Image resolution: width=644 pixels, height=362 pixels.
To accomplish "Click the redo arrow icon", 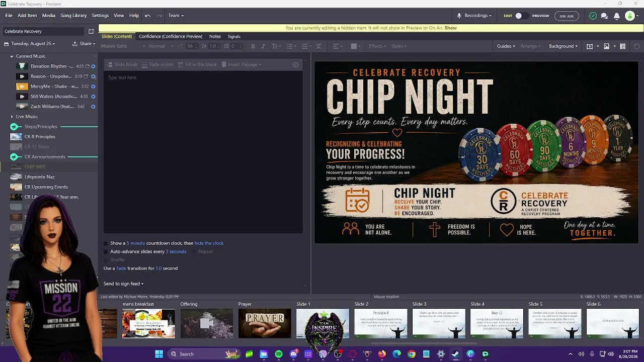I will point(159,16).
